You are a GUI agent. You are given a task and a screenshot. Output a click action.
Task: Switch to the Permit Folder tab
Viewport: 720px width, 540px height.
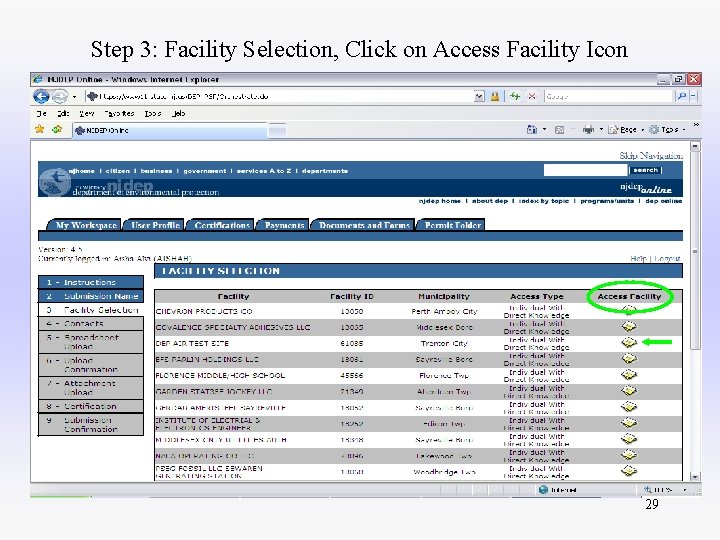tap(452, 225)
